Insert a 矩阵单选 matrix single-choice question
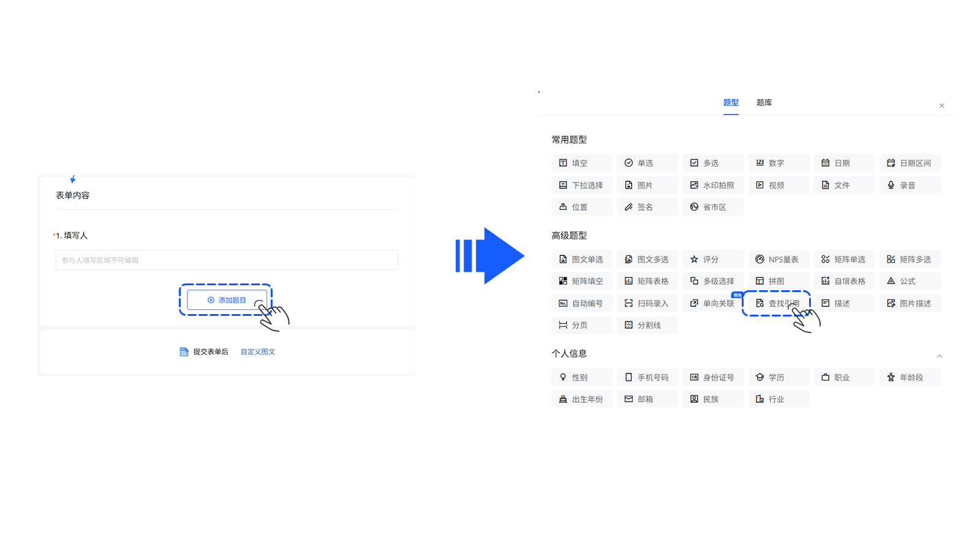Screen dimensions: 980x551 [844, 258]
